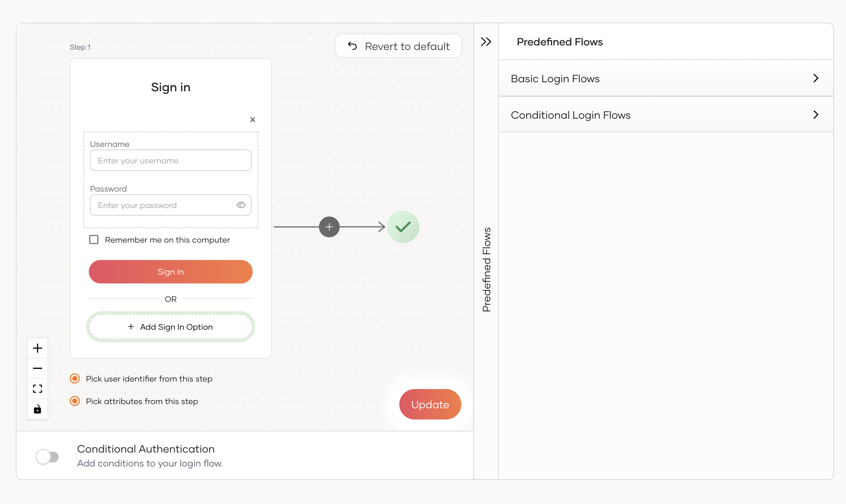Click the vertical Predefined Flows tab label

tap(486, 270)
